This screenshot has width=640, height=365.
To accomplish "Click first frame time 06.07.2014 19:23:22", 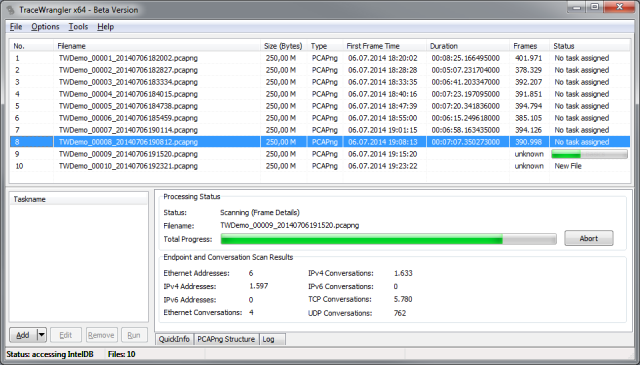I will [x=383, y=166].
